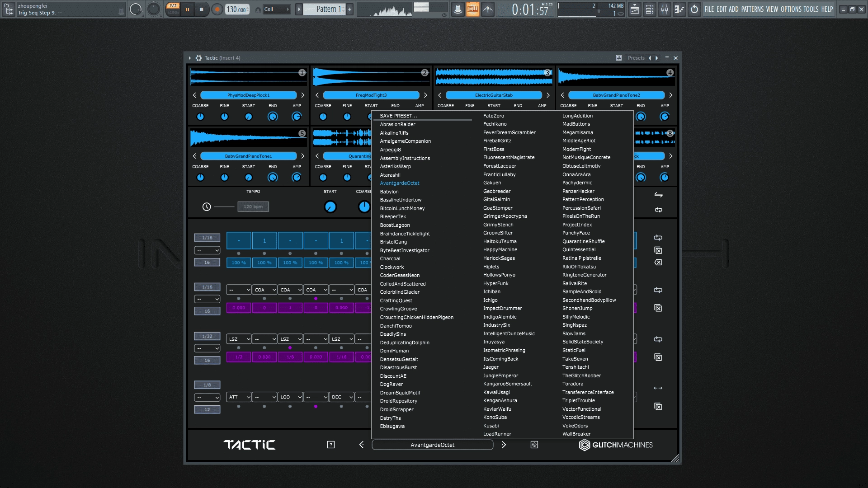Viewport: 868px width, 488px height.
Task: Choose the QuarantineShuffle preset
Action: pos(583,241)
